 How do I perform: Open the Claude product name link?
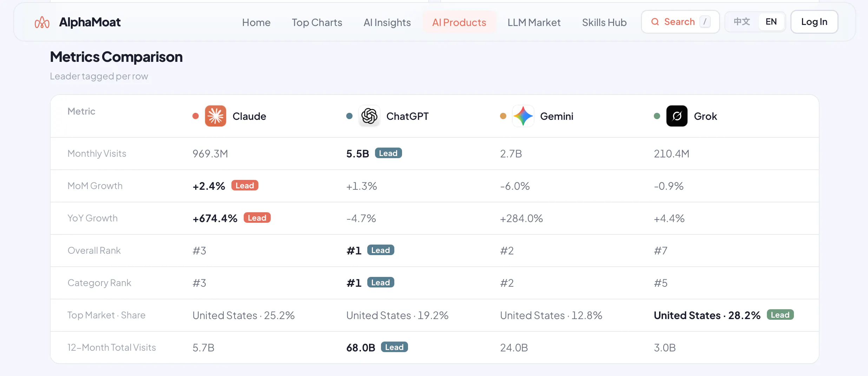tap(249, 116)
